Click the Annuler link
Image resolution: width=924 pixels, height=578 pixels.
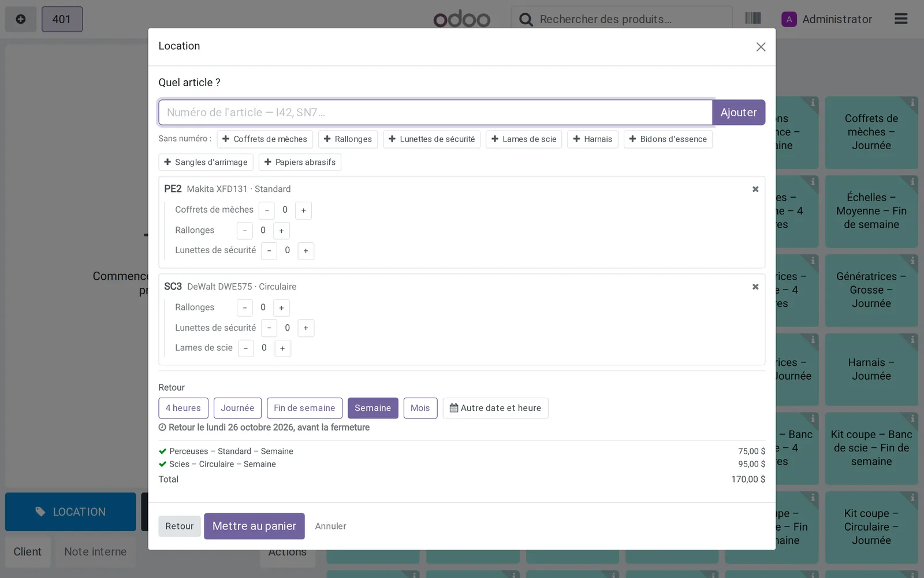point(330,527)
